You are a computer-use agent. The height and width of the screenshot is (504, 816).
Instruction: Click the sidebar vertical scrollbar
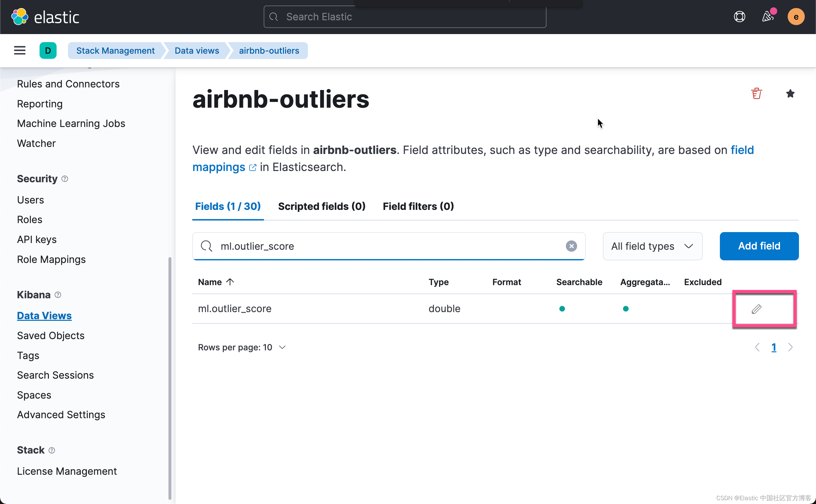(170, 378)
